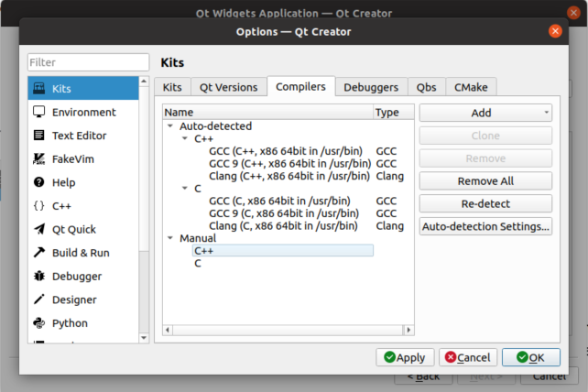Select Clang (C, x86 64bit in /usr/bin)

(x=283, y=225)
